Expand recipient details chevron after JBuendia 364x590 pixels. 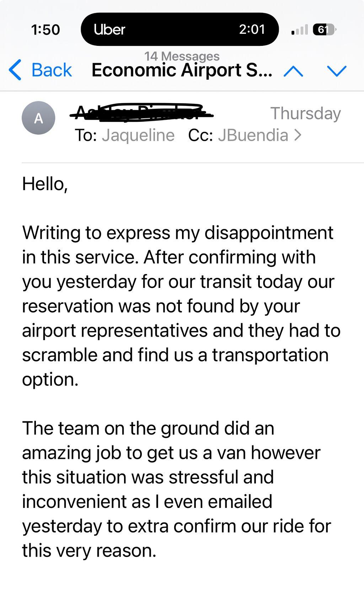click(298, 135)
